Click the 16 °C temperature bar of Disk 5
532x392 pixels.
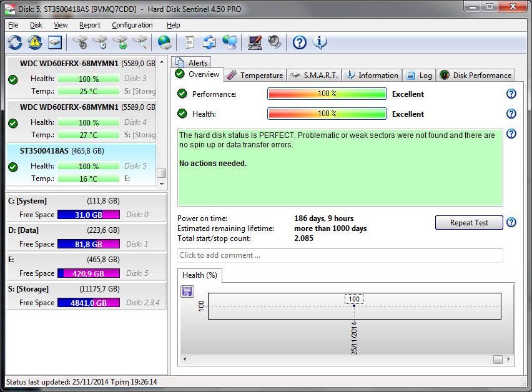89,179
